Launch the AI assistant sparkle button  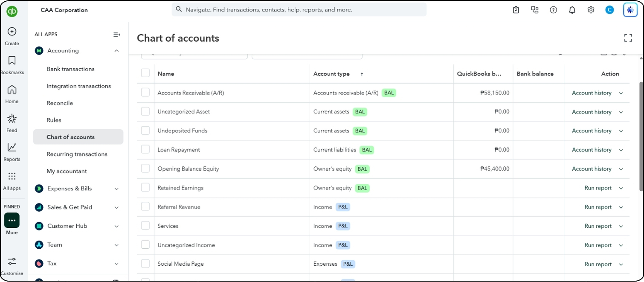coord(630,10)
